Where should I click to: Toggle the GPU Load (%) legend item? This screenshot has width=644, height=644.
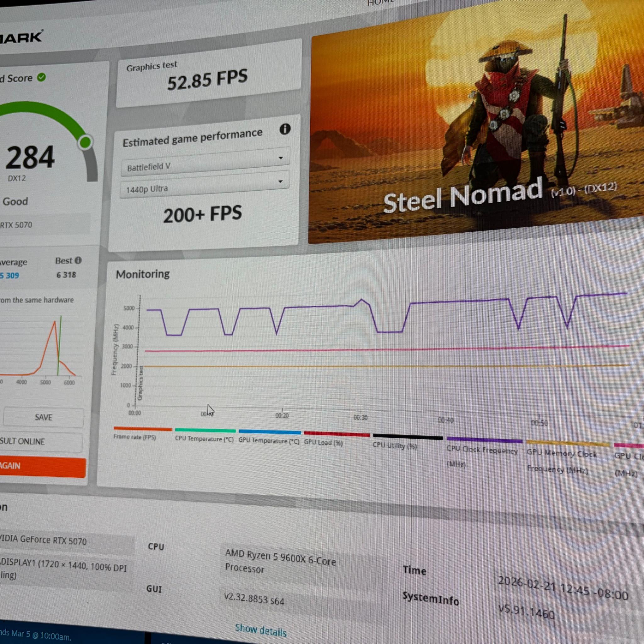(x=337, y=439)
